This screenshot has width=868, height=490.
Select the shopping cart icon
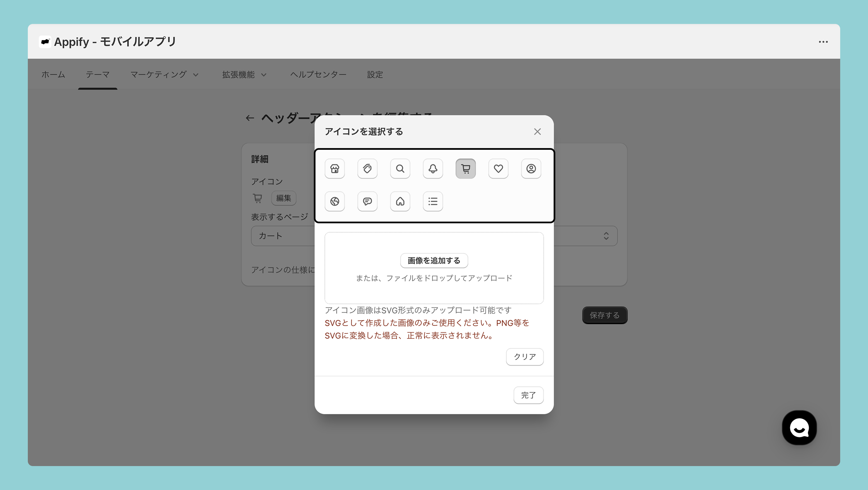(x=465, y=169)
